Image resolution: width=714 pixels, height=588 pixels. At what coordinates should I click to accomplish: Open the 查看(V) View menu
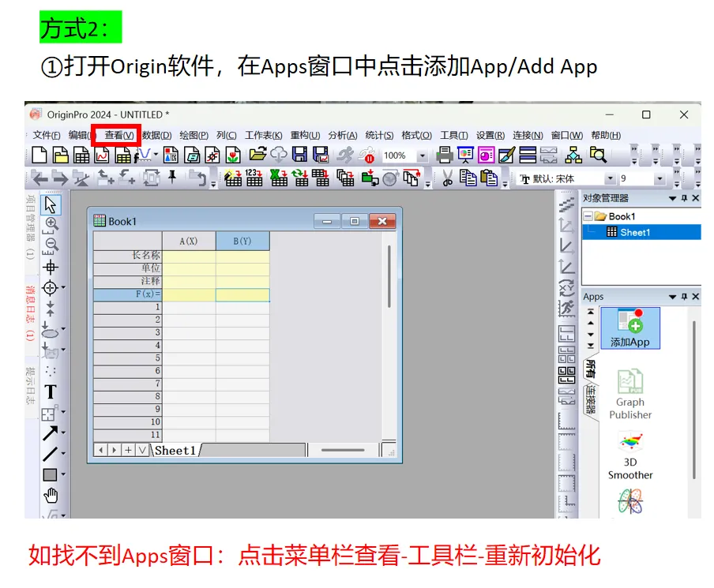tap(118, 135)
